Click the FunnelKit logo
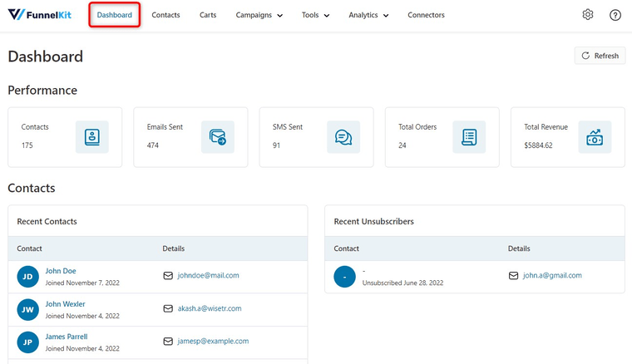This screenshot has width=632, height=364. pos(40,15)
